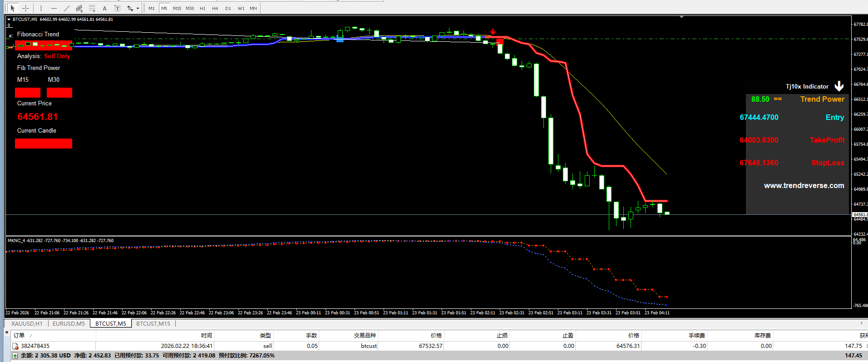Pick the Text Label tool
The image size is (868, 362).
[x=118, y=8]
